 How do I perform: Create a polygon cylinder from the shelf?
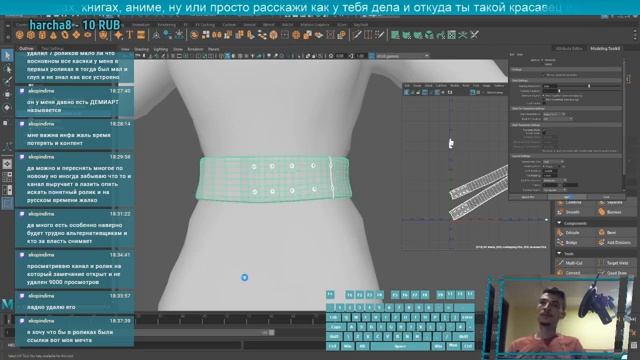(x=42, y=36)
